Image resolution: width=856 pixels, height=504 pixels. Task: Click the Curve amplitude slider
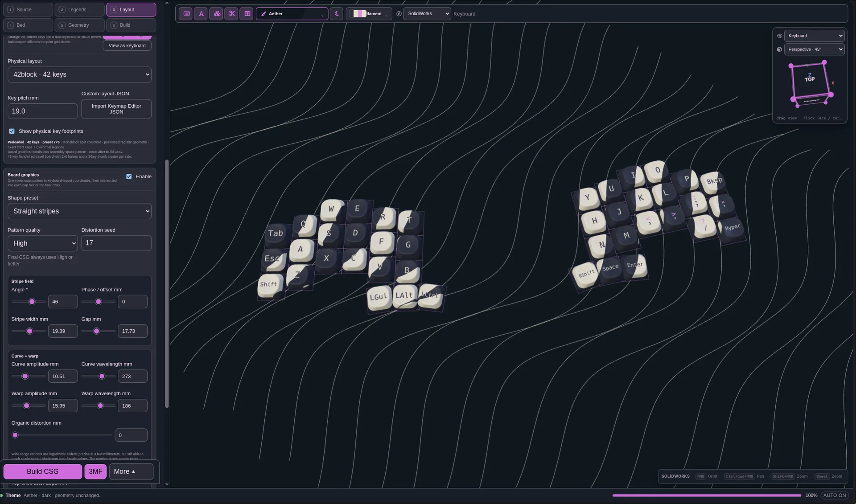point(29,377)
